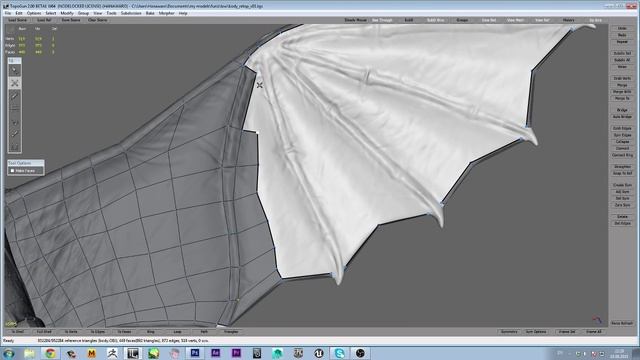Open the Morpher menu

tap(167, 13)
